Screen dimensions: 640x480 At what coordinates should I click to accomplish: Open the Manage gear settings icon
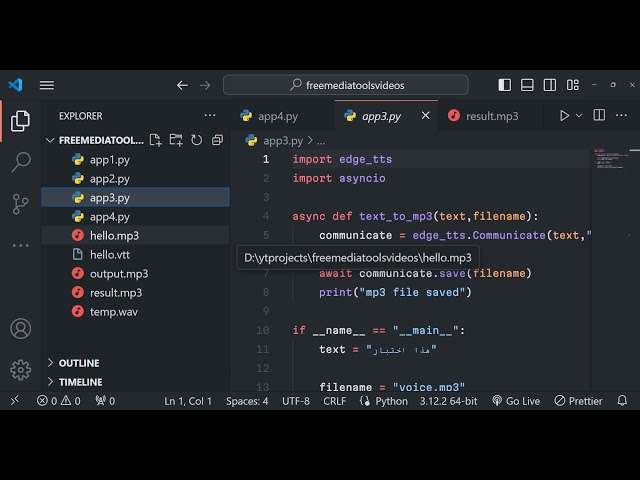coord(20,369)
